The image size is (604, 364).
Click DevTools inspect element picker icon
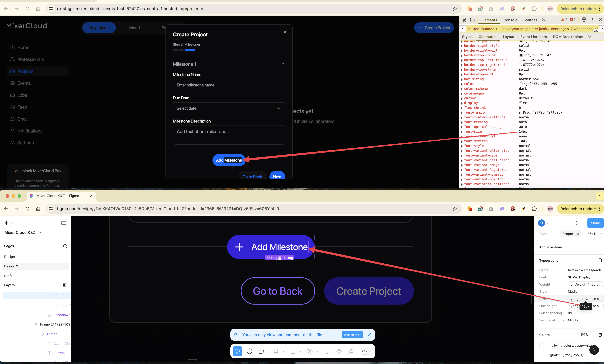click(x=464, y=20)
